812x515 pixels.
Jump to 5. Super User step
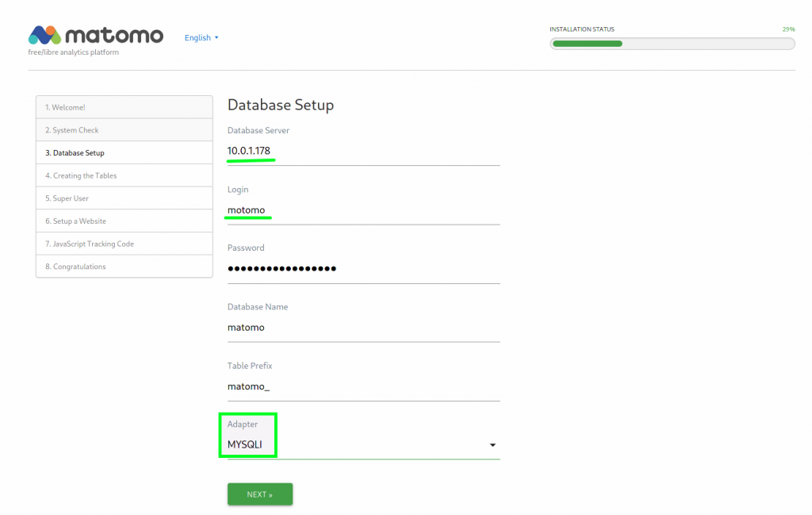pos(124,198)
